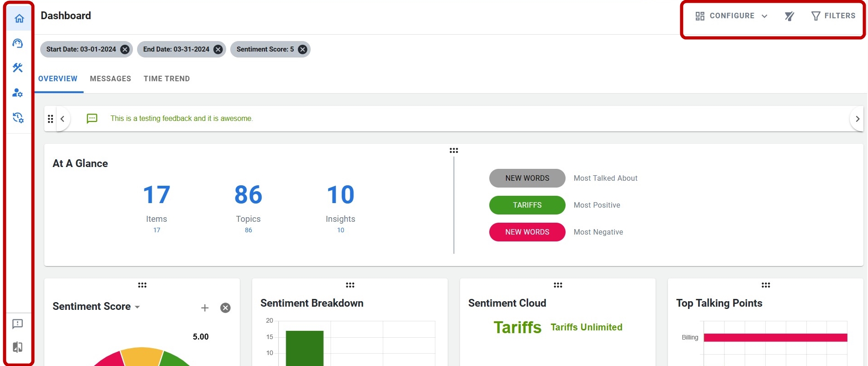Open the support headset icon in sidebar

tap(18, 43)
